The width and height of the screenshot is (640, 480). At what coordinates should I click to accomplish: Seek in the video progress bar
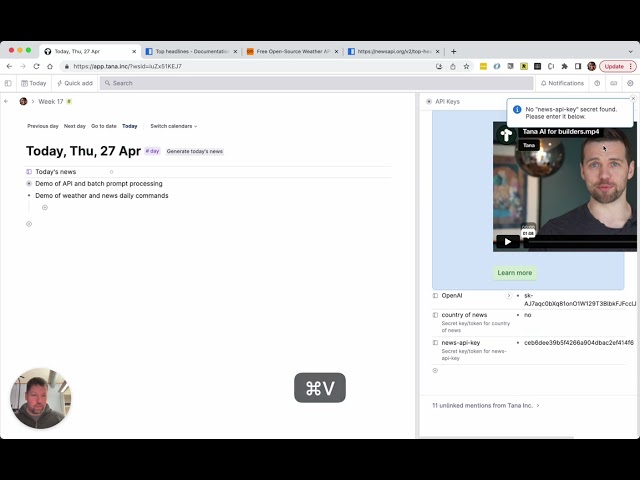[x=581, y=243]
